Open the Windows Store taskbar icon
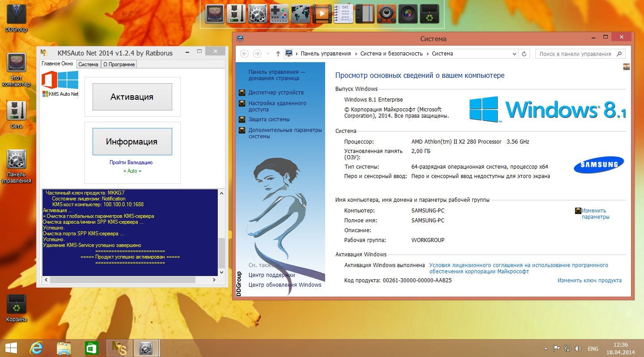The image size is (644, 357). click(92, 348)
